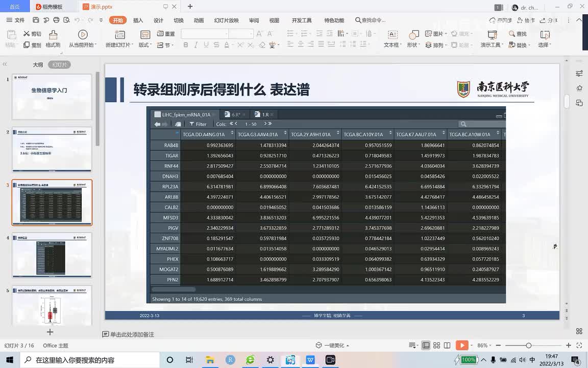Screen dimensions: 588x368
Task: Click WPS icon in Windows taskbar
Action: [310, 360]
